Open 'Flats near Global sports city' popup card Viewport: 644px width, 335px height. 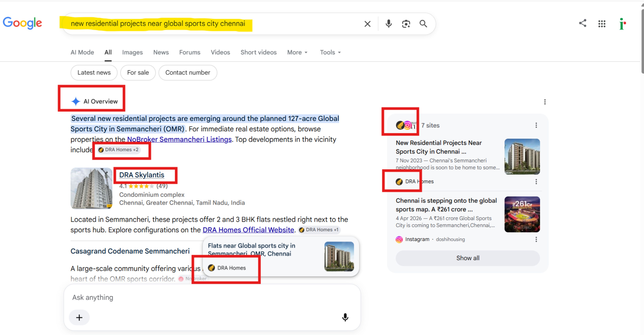pos(281,256)
